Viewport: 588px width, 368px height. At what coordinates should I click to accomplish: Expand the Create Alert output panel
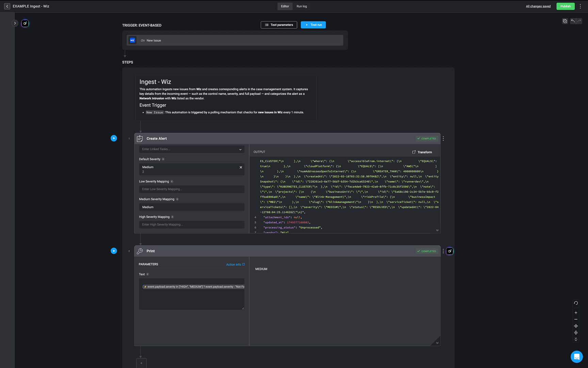click(437, 230)
